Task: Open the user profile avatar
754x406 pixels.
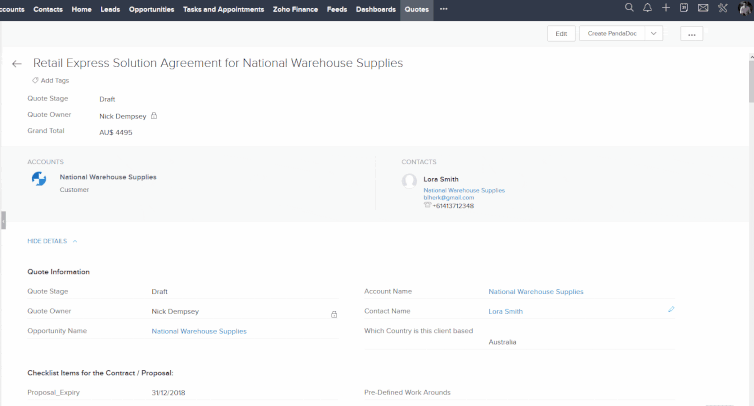Action: [x=745, y=8]
